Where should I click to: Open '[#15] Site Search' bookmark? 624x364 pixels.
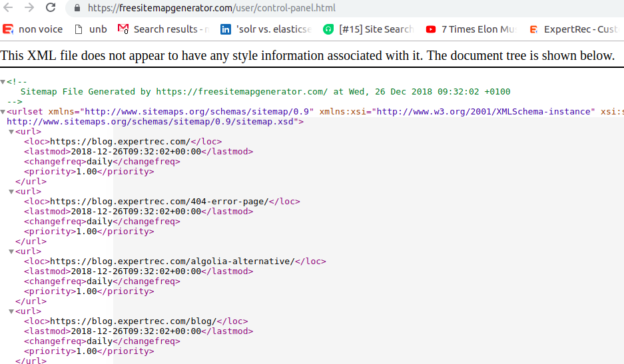pos(368,29)
